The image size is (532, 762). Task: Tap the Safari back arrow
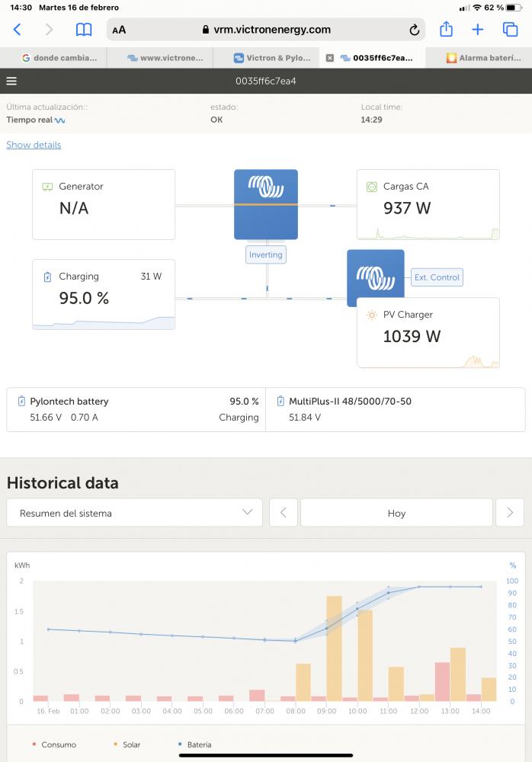click(x=17, y=30)
